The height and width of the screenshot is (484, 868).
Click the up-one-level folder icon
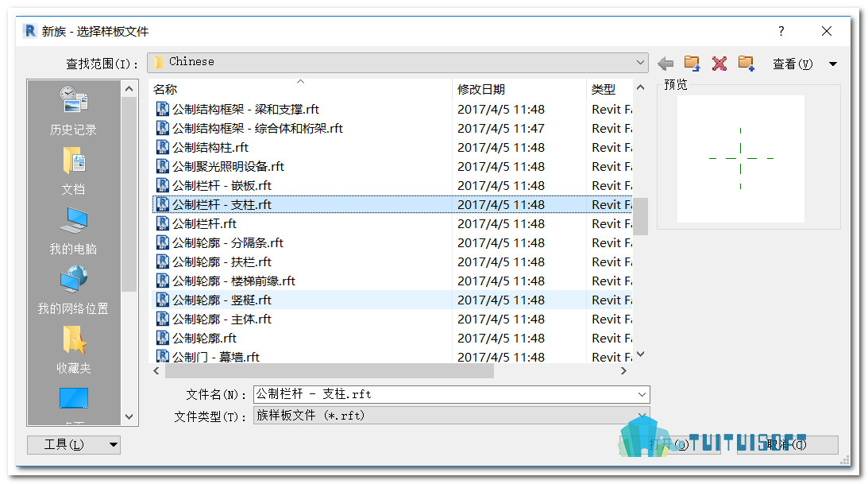click(692, 63)
